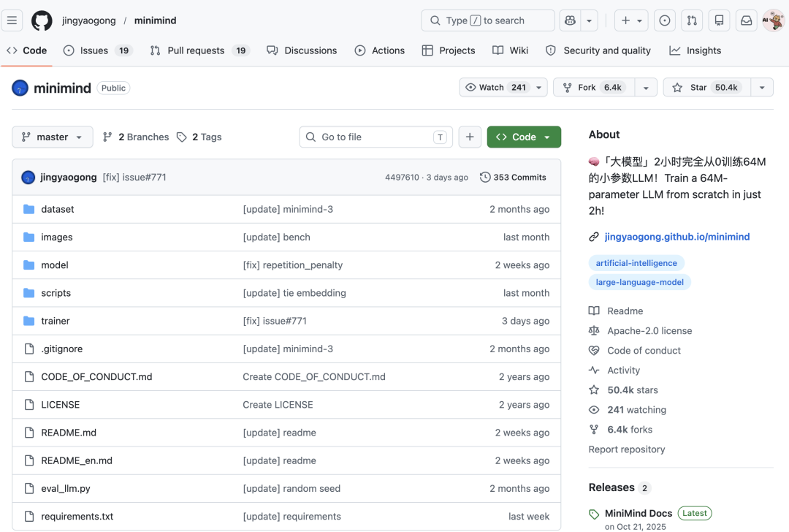Open the user profile avatar menu
Viewport: 789px width, 532px height.
[x=774, y=20]
